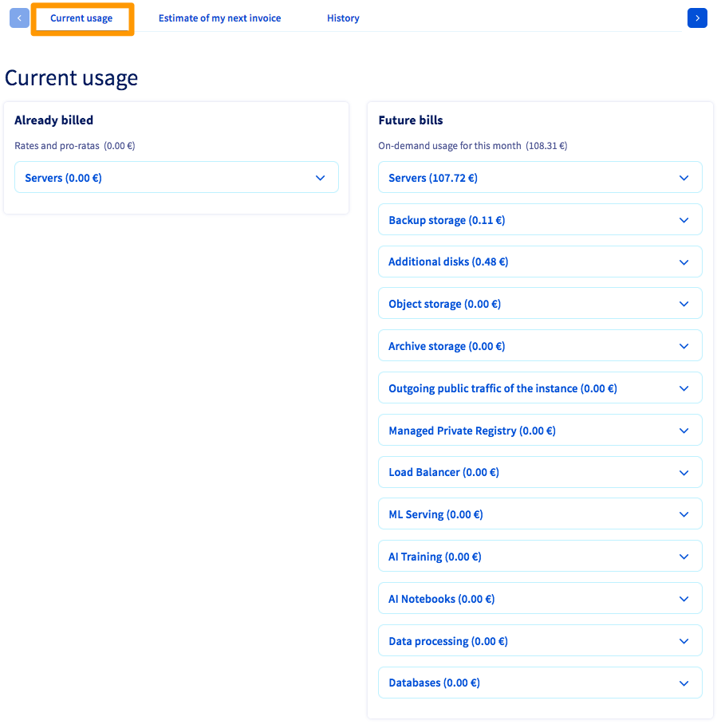Expand the Databases (0.00 €) section

click(540, 683)
